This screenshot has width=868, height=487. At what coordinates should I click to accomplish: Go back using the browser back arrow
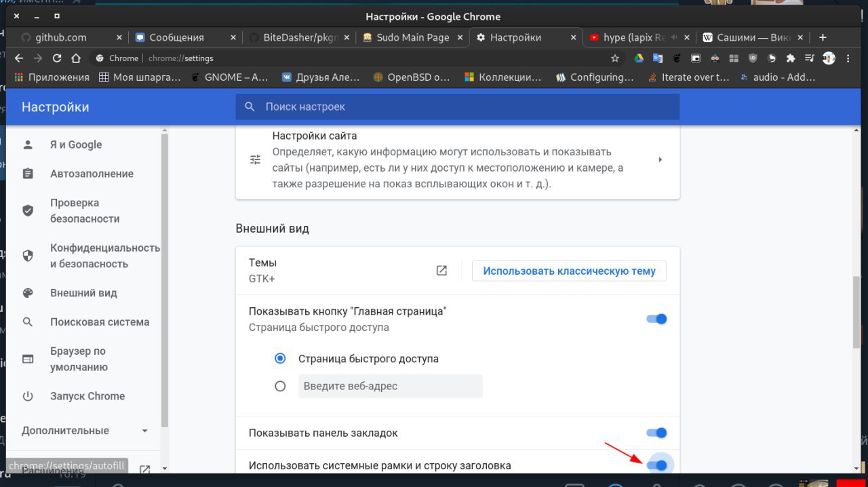[18, 58]
